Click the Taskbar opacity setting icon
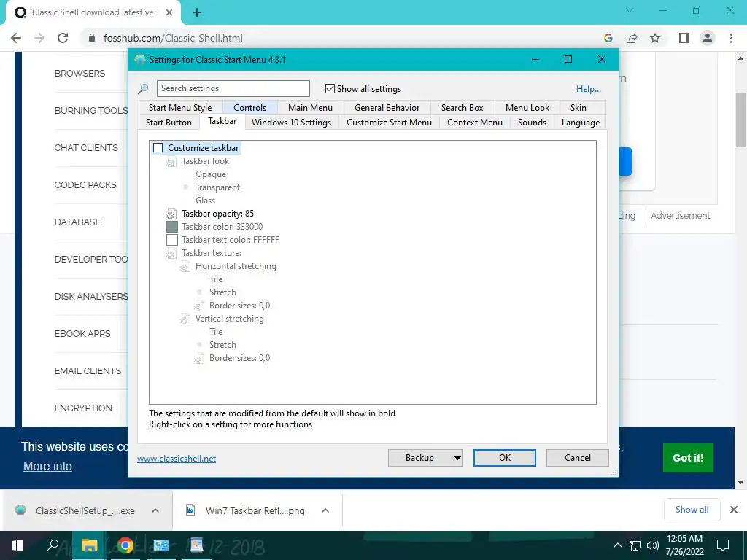 171,214
